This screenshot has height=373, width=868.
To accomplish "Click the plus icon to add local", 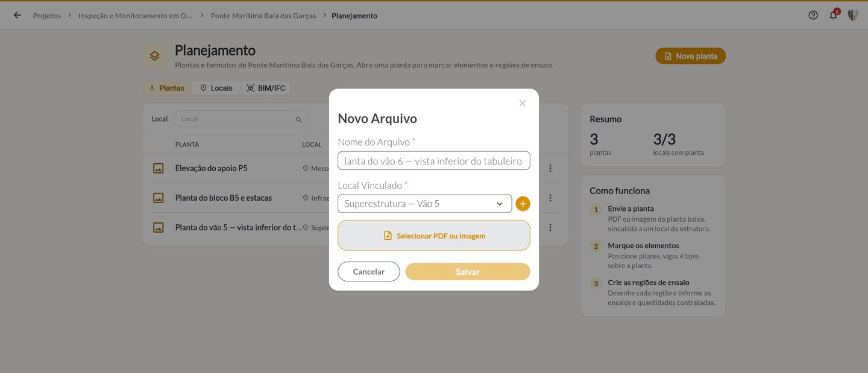I will pos(523,204).
